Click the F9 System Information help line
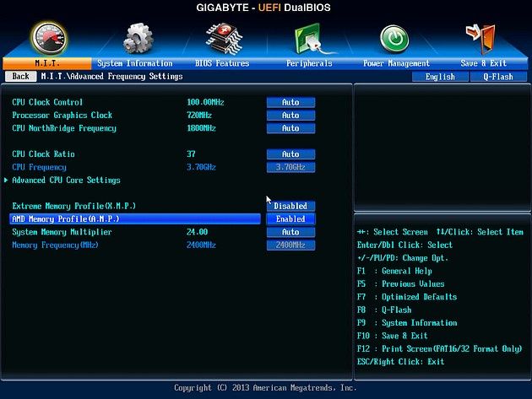The image size is (532, 399). click(x=407, y=323)
